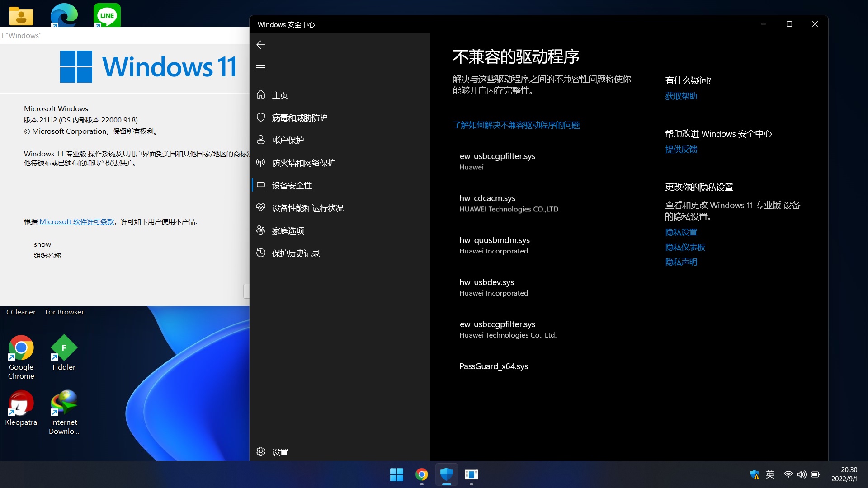Click the laptop icon for device security
This screenshot has height=488, width=868.
[261, 185]
